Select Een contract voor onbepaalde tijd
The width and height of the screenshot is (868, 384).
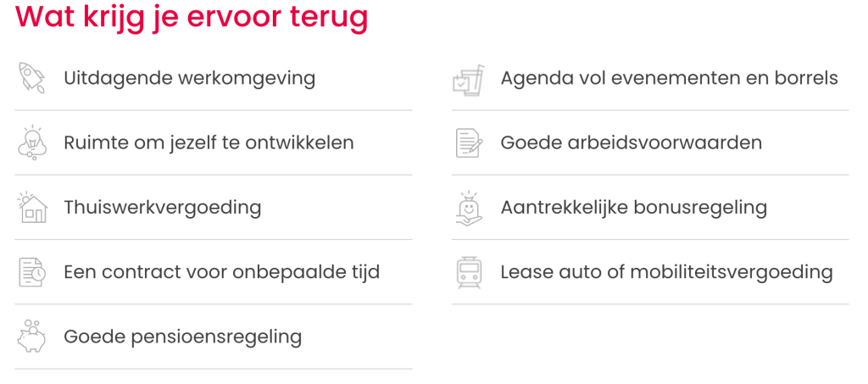tap(221, 272)
